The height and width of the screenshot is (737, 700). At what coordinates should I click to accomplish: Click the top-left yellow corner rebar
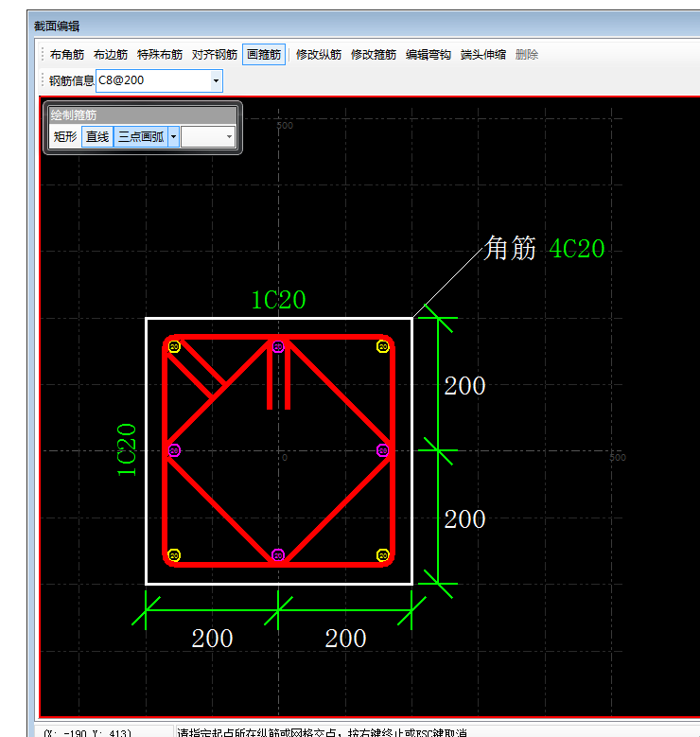pos(174,347)
